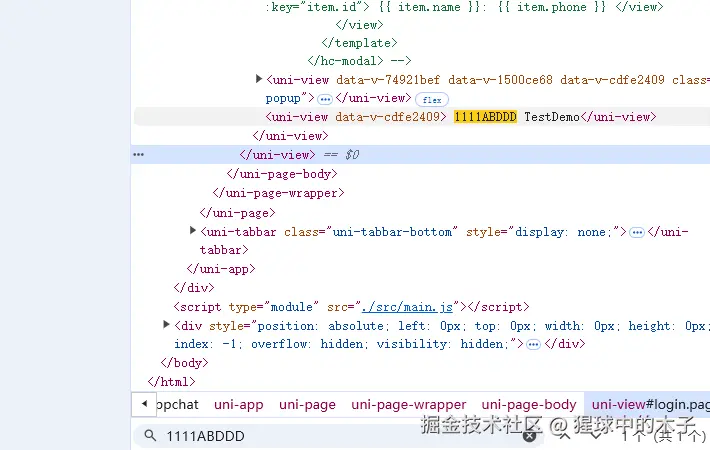Expand the uni-tabbar element node
The image size is (710, 450).
point(192,230)
